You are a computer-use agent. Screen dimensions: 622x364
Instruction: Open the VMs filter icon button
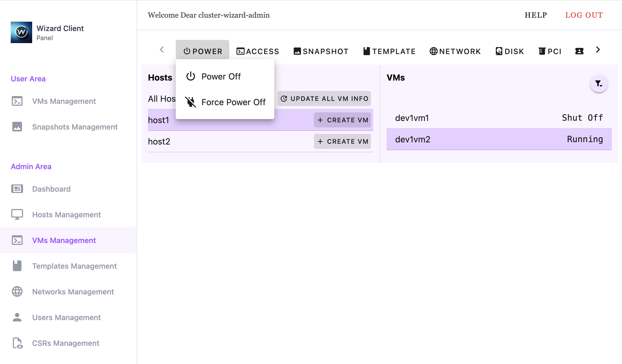point(599,84)
